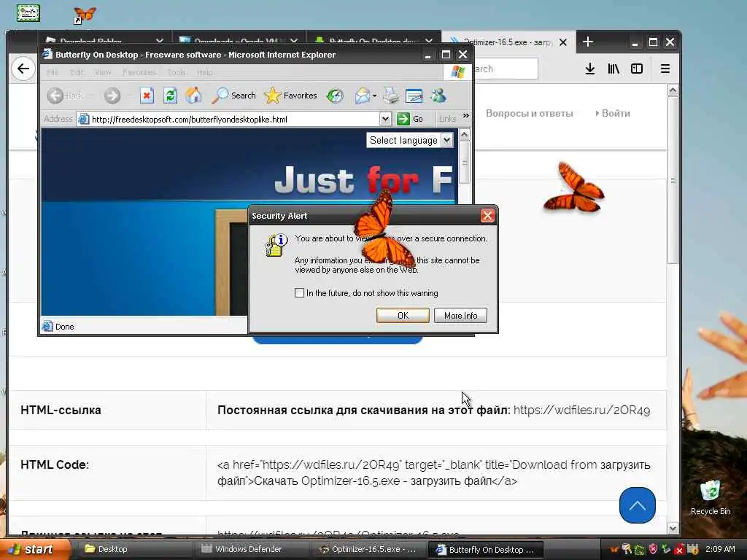Click the Go button next to address bar
The height and width of the screenshot is (560, 747).
pyautogui.click(x=410, y=119)
